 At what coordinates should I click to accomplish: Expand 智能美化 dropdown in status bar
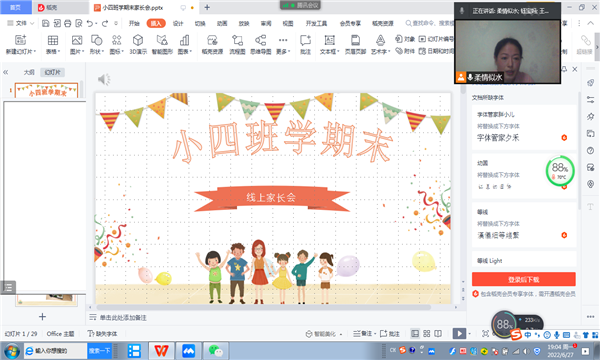[x=341, y=334]
